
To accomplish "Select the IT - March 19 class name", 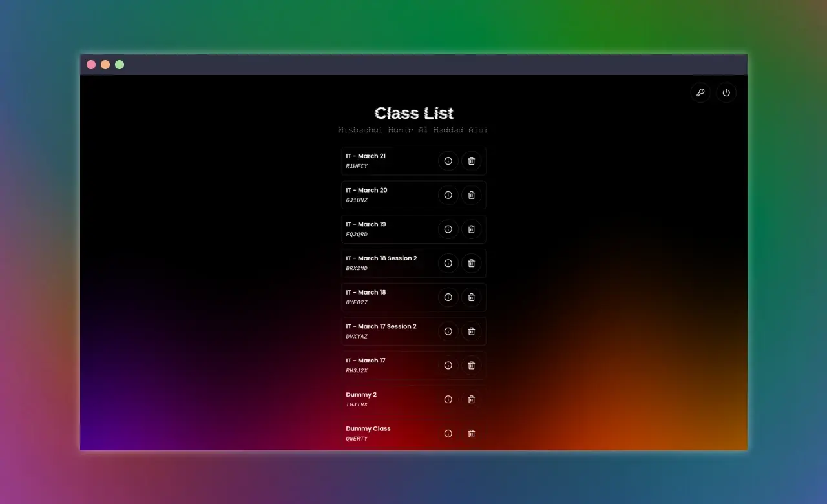I will 366,224.
